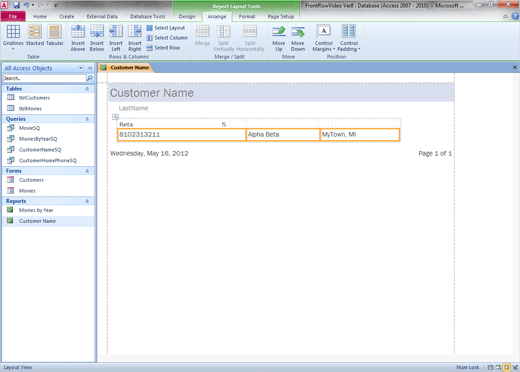Click the Insert Right button
The height and width of the screenshot is (372, 520).
[x=135, y=38]
